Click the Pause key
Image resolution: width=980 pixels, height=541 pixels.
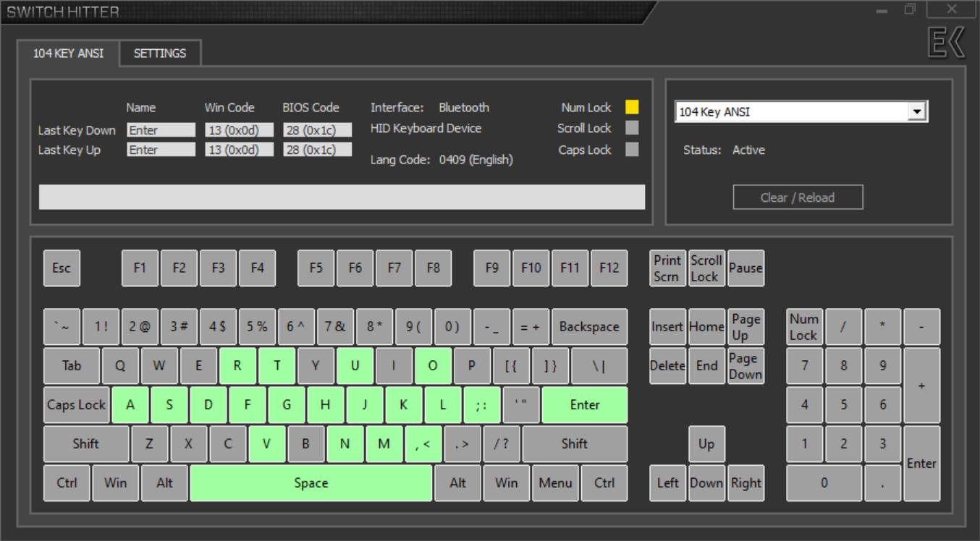(x=745, y=268)
